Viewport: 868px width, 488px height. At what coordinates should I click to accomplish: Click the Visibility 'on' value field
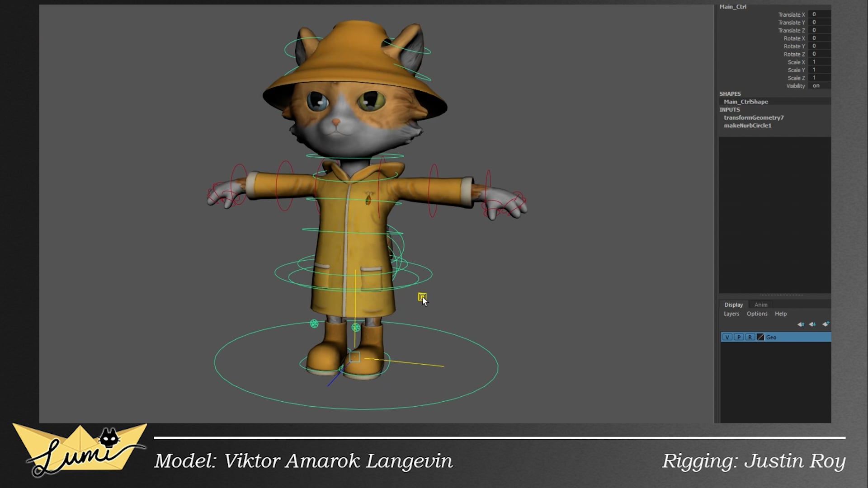tap(819, 85)
